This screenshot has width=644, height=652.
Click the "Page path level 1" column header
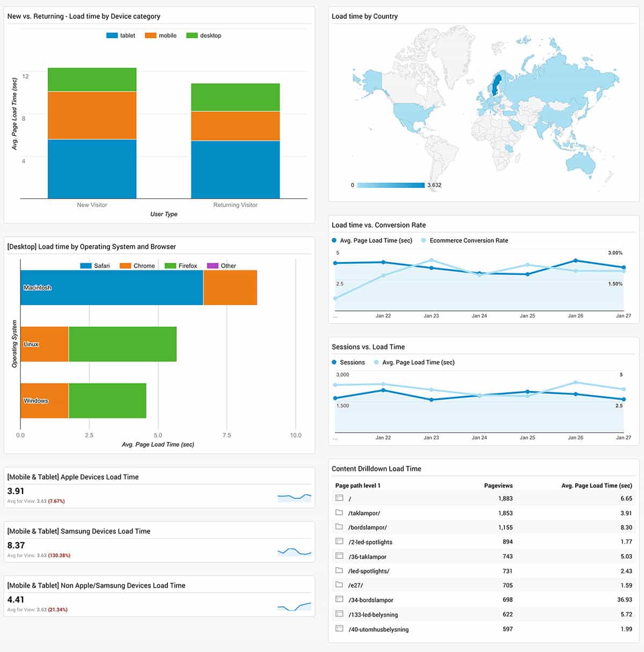point(358,486)
